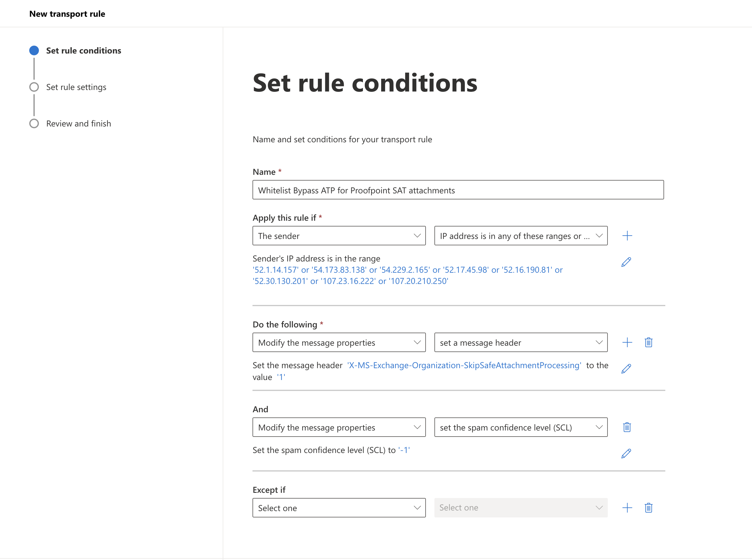Image resolution: width=752 pixels, height=560 pixels.
Task: Expand the 'set the spam confidence level (SCL)' dropdown
Action: pyautogui.click(x=520, y=427)
